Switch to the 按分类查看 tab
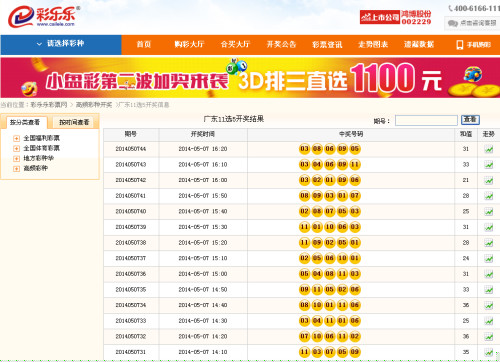 [25, 122]
